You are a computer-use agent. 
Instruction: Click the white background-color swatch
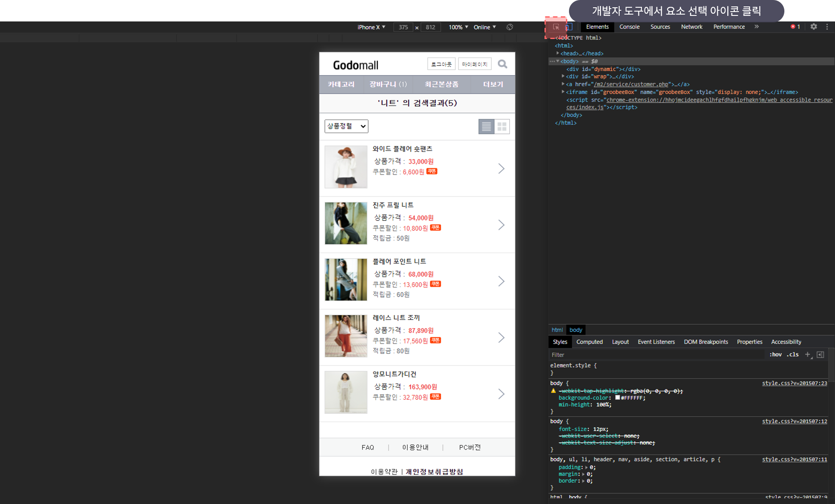click(x=617, y=398)
